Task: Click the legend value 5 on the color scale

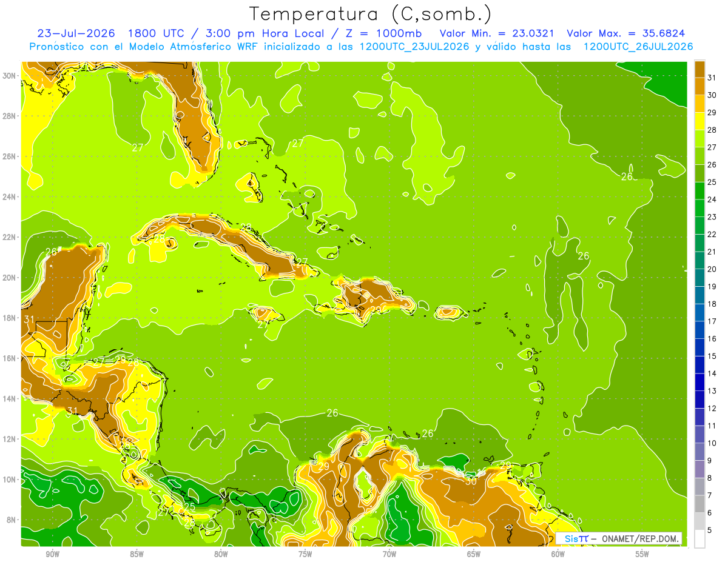Action: point(710,530)
